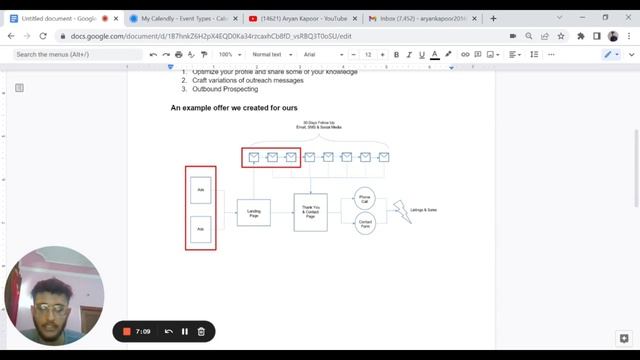Add a comment with comment icon
The width and height of the screenshot is (640, 360).
[478, 54]
